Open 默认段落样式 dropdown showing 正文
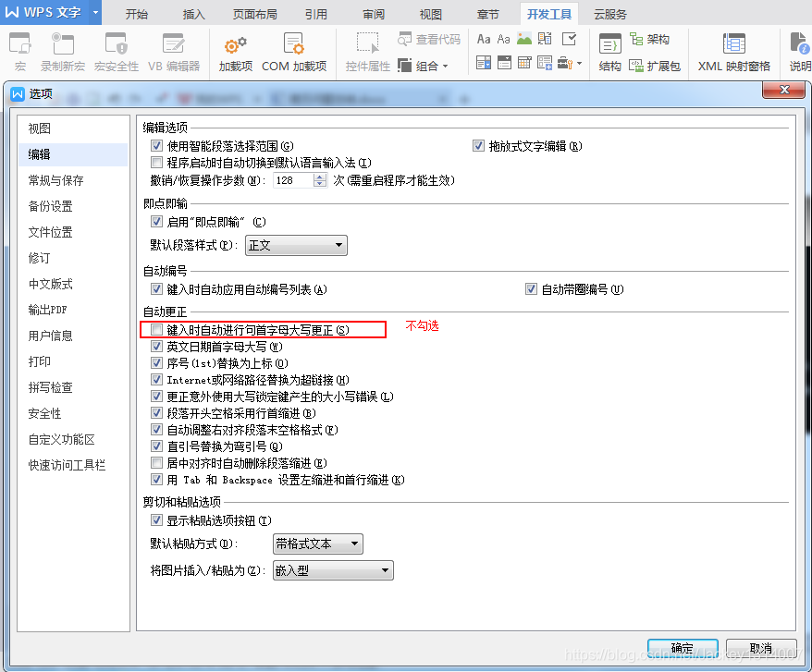The width and height of the screenshot is (812, 672). 296,245
